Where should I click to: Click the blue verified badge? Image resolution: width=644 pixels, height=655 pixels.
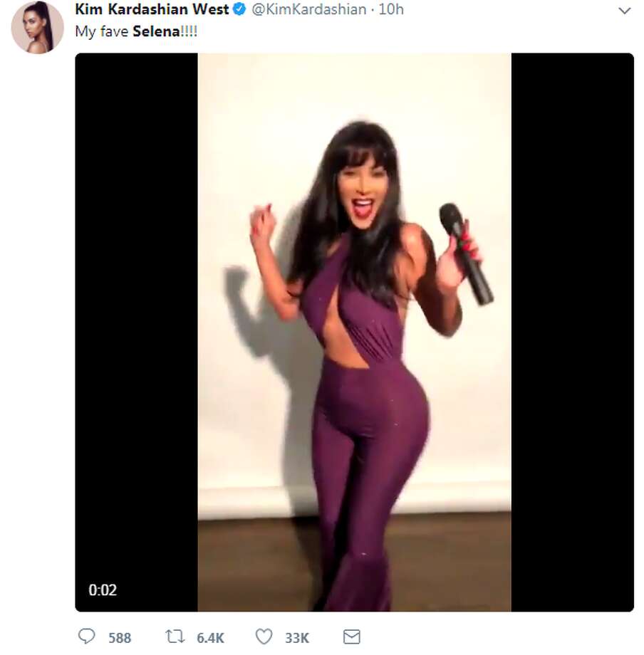point(239,9)
